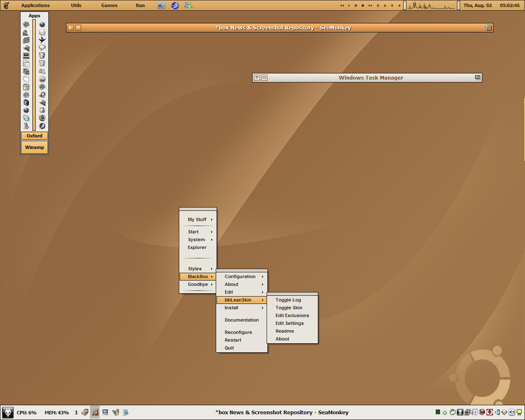This screenshot has height=420, width=525.
Task: Open the recycle bin icon in Apps panel
Action: coord(26,87)
